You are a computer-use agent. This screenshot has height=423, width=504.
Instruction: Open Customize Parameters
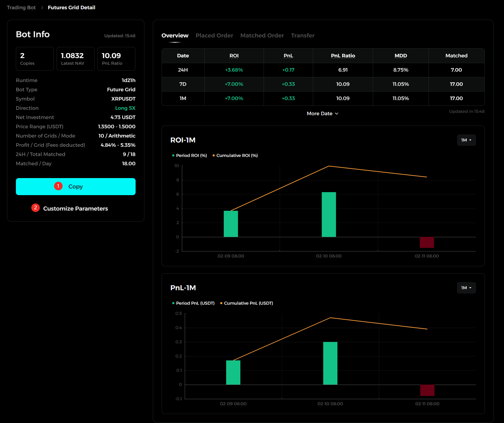click(x=76, y=208)
